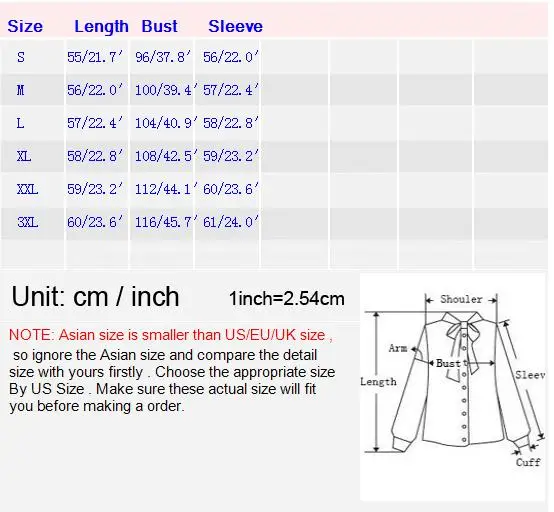Select the M size row label
The width and height of the screenshot is (554, 512).
[20, 90]
